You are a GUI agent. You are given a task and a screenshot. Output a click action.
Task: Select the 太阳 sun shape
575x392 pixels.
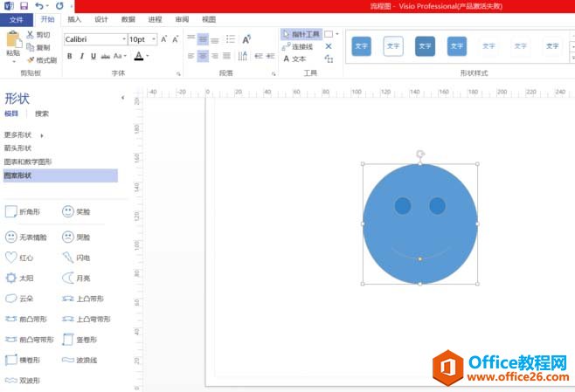click(19, 278)
